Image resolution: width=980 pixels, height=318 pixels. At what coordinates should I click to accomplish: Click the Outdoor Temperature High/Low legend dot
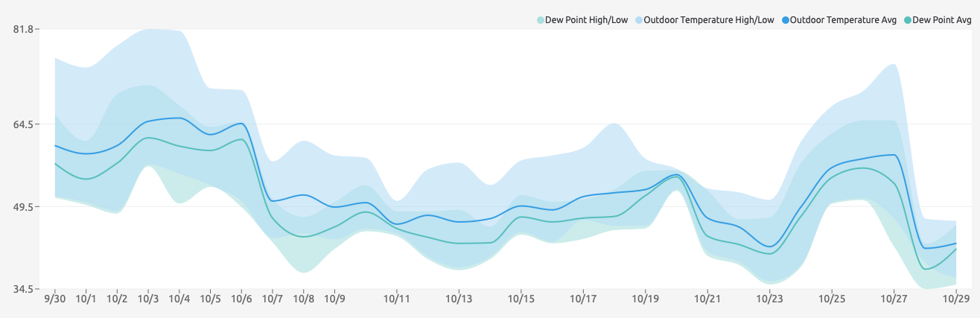click(639, 20)
